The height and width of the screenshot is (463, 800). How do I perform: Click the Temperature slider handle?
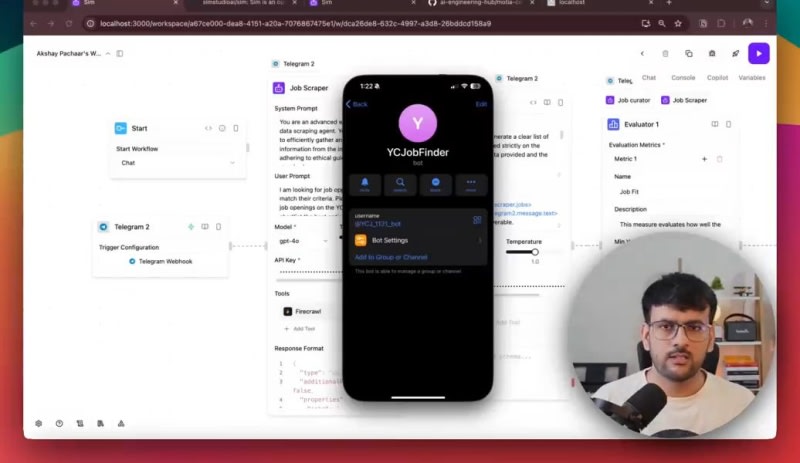[535, 252]
